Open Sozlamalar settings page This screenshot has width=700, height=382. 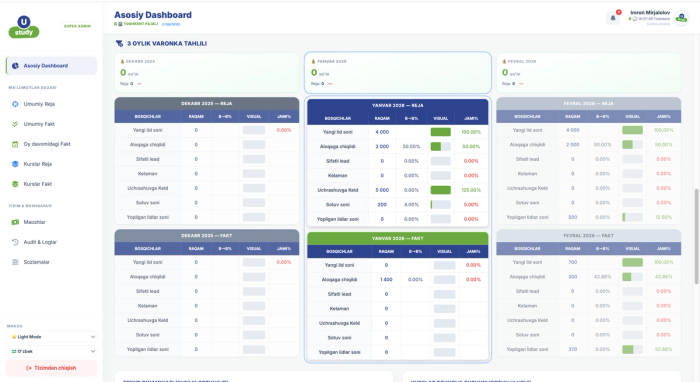[51, 262]
